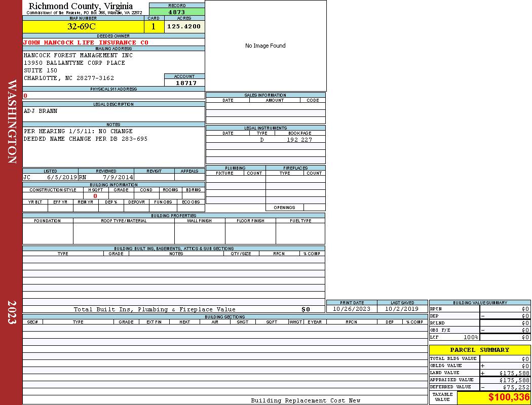The height and width of the screenshot is (405, 532).
Task: Select the acres value 125.4200
Action: click(184, 26)
